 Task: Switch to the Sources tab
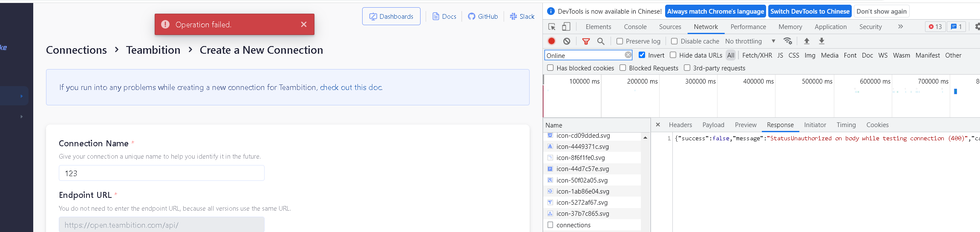point(670,27)
